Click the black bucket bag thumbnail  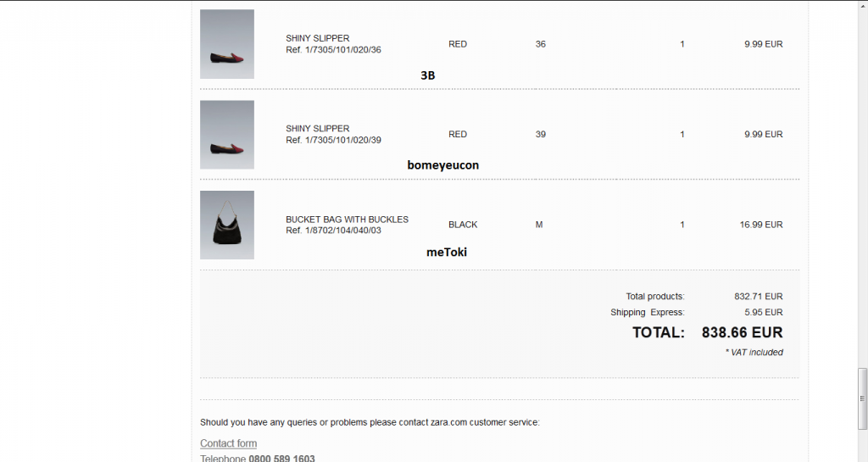[227, 225]
